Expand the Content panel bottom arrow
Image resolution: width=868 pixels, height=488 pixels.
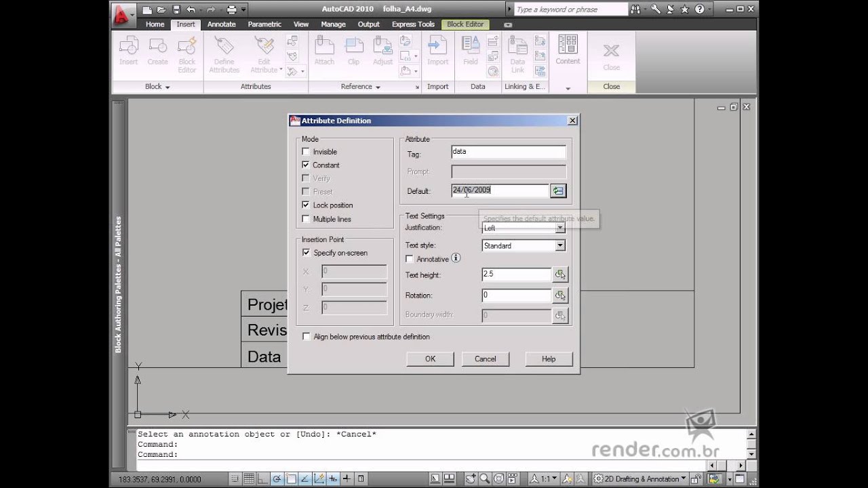click(x=568, y=88)
